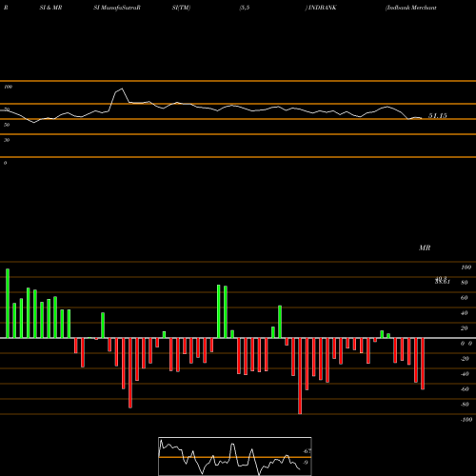
Task: Click the 'SI MunafaSutraR' header label
Action: point(117,8)
